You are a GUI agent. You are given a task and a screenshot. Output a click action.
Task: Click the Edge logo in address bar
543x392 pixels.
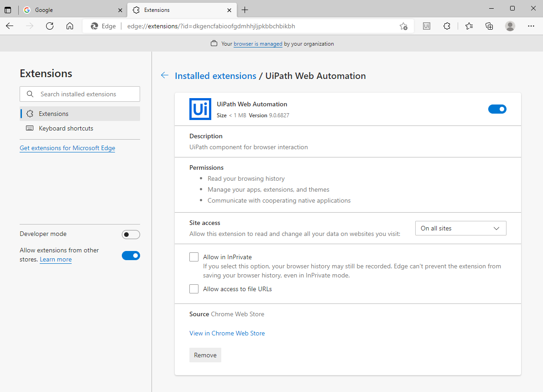tap(94, 26)
